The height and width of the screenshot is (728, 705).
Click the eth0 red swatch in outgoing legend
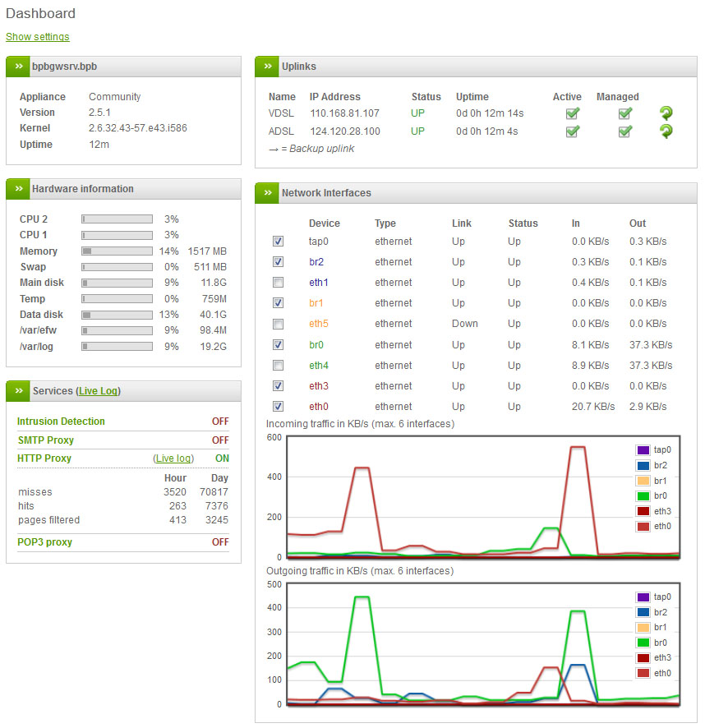(x=643, y=673)
